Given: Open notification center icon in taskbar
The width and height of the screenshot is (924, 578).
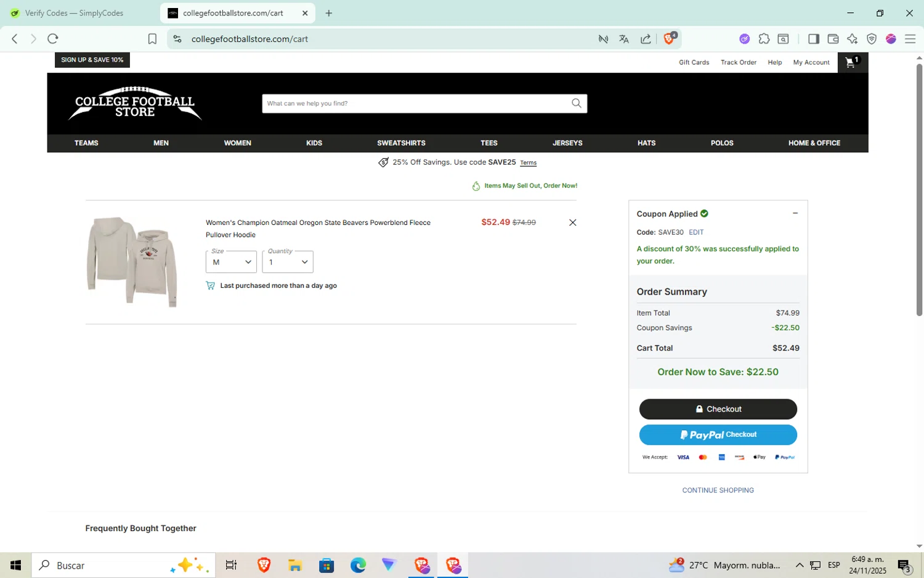Looking at the screenshot, I should (x=904, y=565).
